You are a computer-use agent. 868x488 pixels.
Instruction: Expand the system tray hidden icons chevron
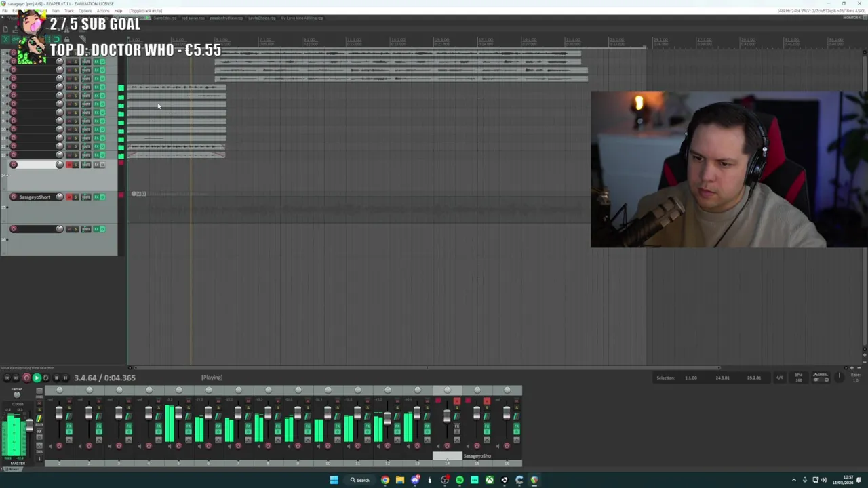pos(794,480)
